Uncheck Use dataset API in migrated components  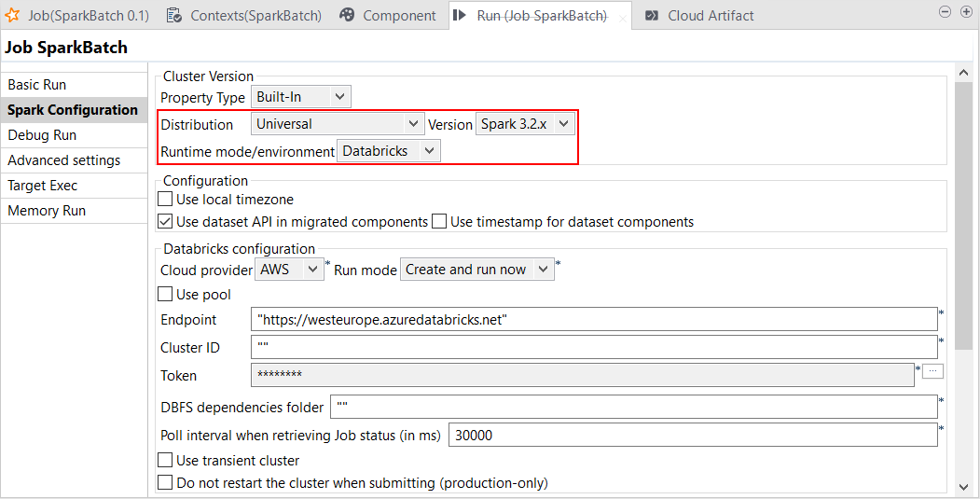point(165,222)
